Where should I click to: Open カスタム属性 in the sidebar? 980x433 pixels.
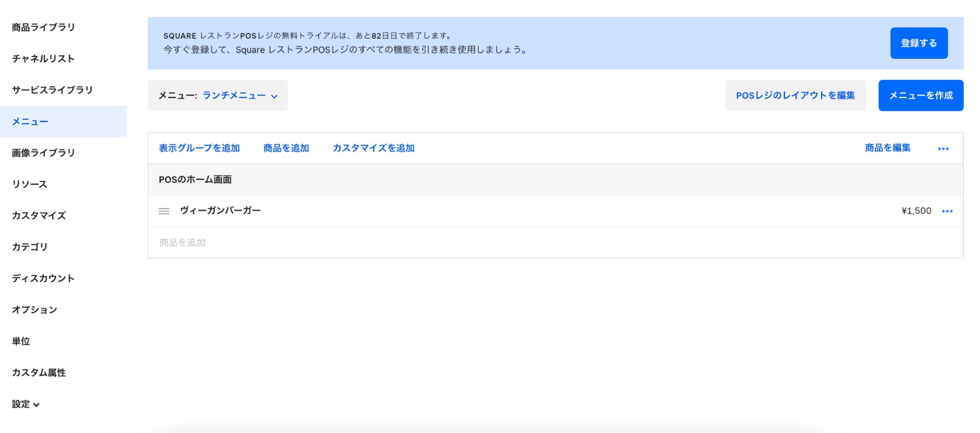(39, 373)
